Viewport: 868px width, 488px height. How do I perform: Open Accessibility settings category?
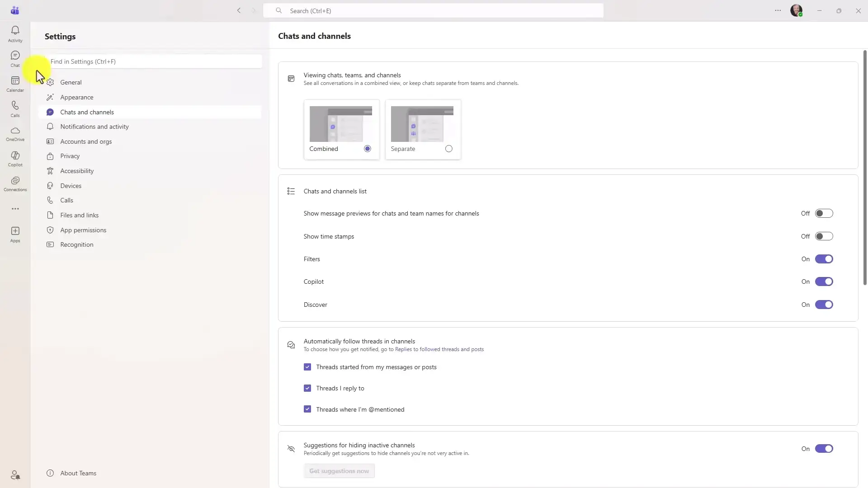pyautogui.click(x=150, y=171)
